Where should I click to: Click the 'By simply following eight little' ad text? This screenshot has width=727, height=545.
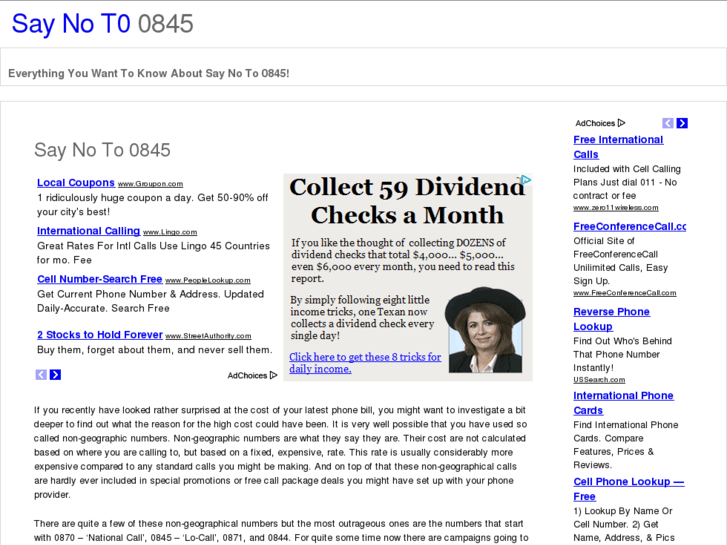[362, 318]
